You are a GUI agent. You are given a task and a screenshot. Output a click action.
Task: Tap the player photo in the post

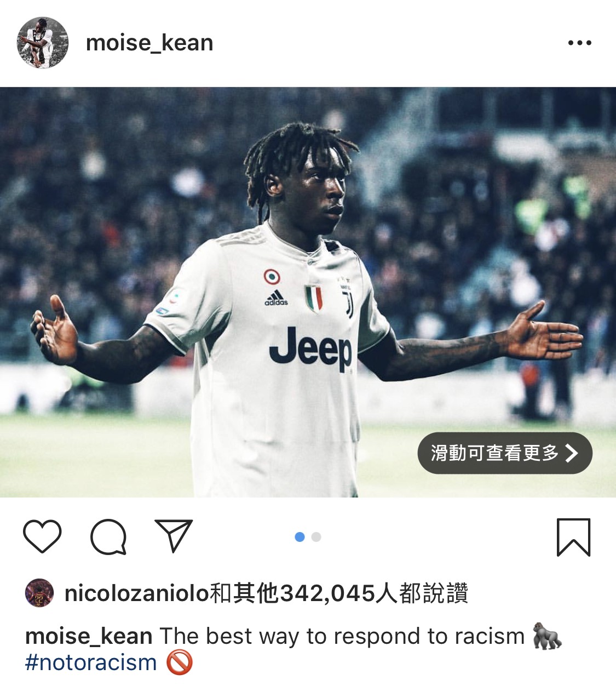(308, 292)
